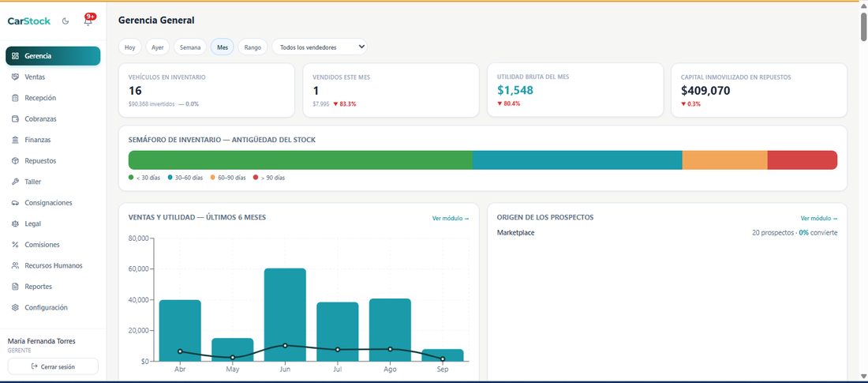Click the page vertical scrollbar thumb
The width and height of the screenshot is (868, 383).
tap(863, 26)
